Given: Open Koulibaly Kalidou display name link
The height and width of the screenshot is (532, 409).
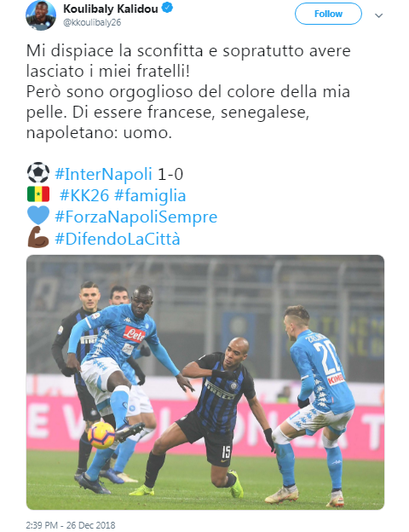Looking at the screenshot, I should click(111, 9).
